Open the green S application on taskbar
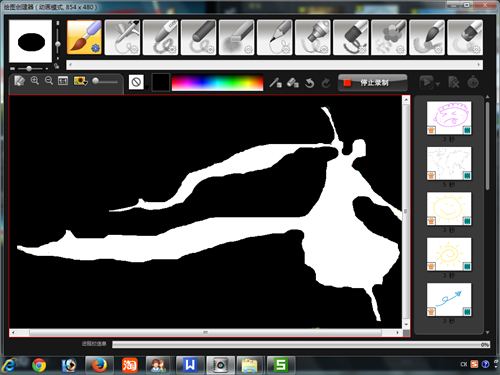 click(281, 365)
